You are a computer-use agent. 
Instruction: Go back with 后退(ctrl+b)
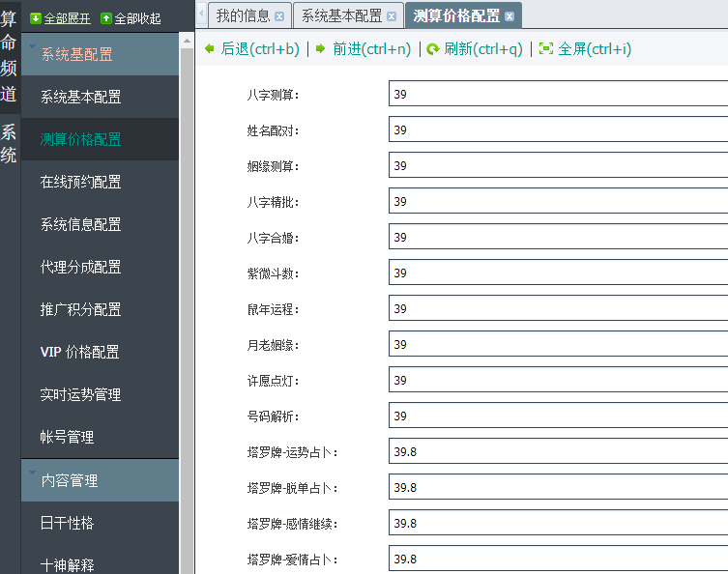(x=260, y=48)
